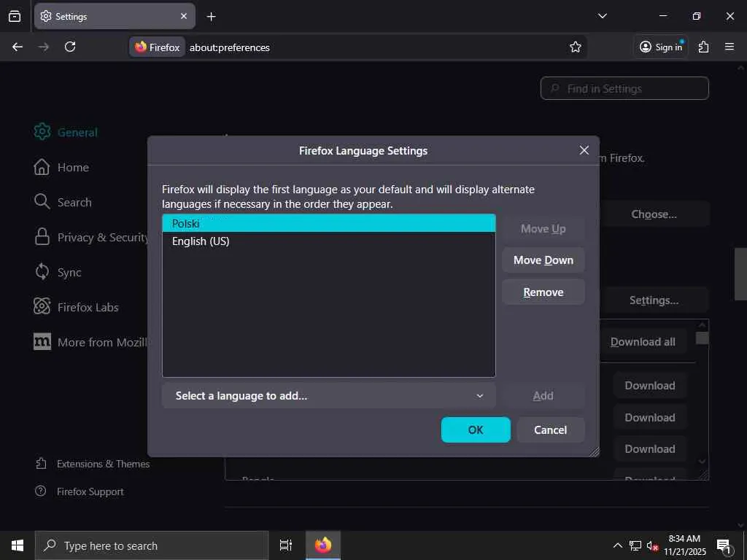Click the network icon in system tray
Image resolution: width=747 pixels, height=560 pixels.
tap(635, 545)
